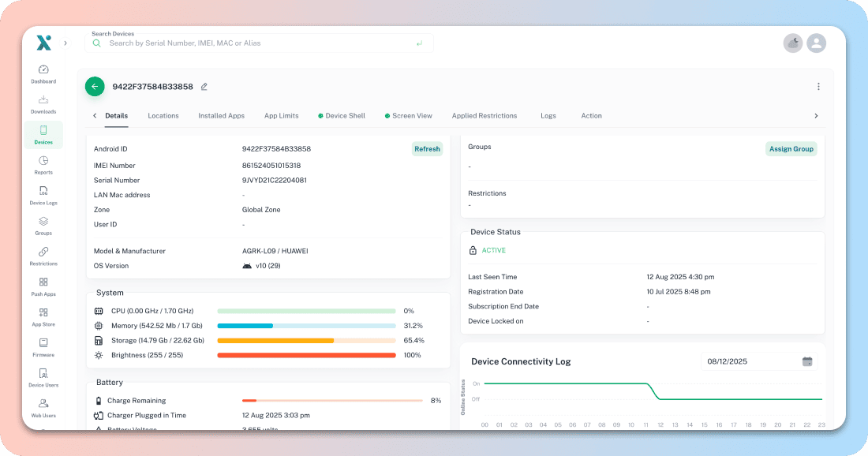Click the X logo in the sidebar
Image resolution: width=868 pixels, height=456 pixels.
click(43, 43)
